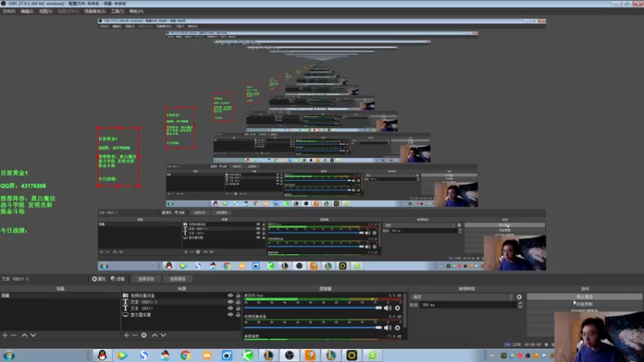Move scene down in Scenes panel
This screenshot has width=644, height=362.
coord(33,335)
